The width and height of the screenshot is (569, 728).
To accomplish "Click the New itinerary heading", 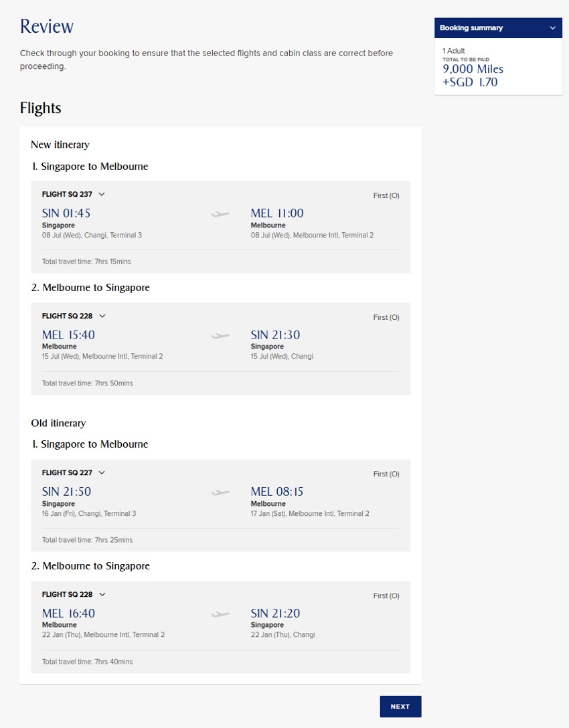I will [60, 145].
